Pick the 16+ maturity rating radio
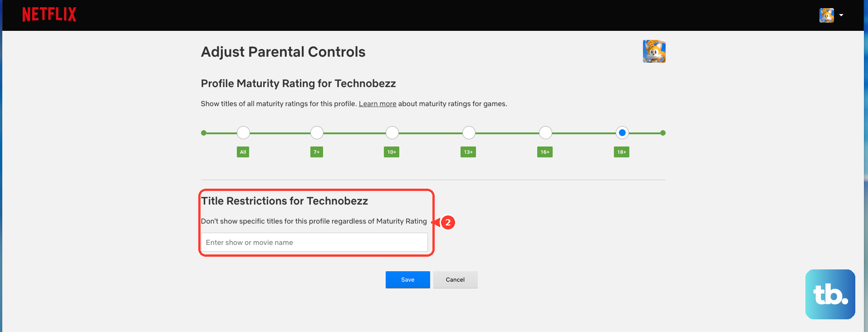Image resolution: width=868 pixels, height=332 pixels. coord(545,133)
